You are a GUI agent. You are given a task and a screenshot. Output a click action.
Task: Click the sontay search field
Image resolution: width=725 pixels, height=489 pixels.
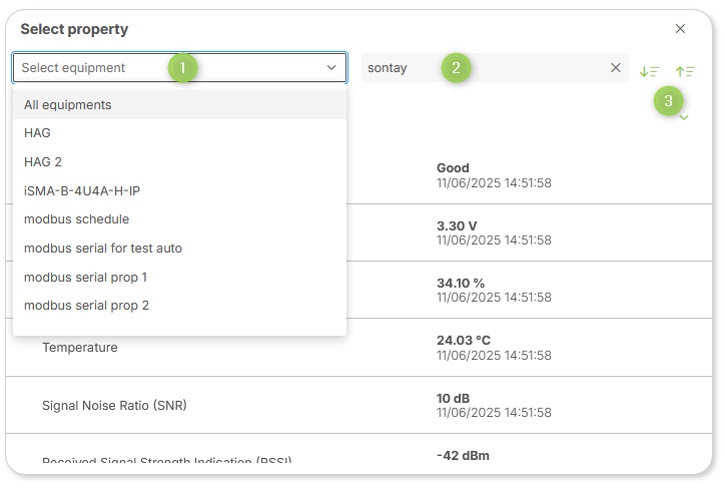(495, 67)
